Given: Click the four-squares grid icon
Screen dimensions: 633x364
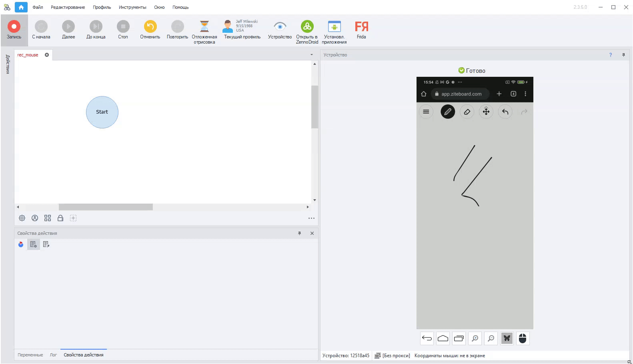Looking at the screenshot, I should click(x=48, y=218).
